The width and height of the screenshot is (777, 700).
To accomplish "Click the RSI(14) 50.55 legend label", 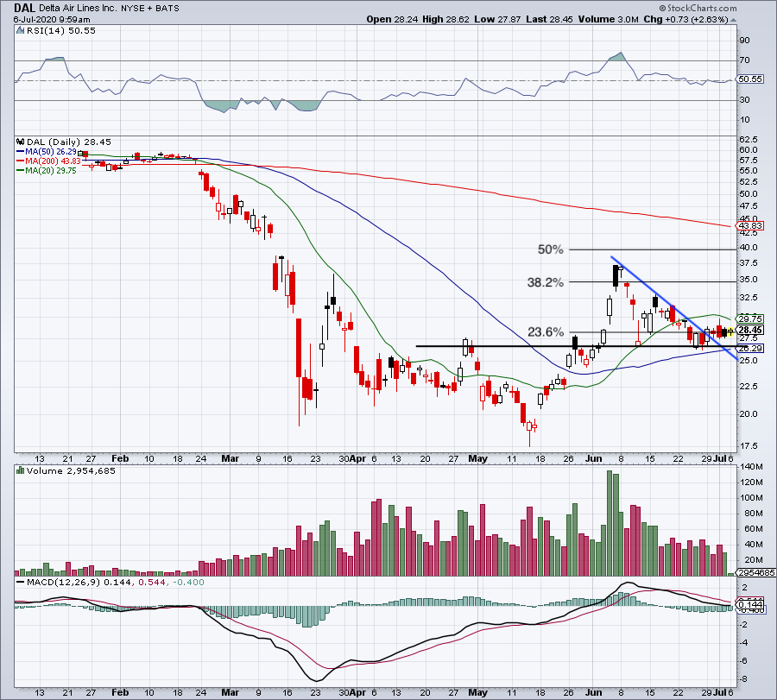I will (60, 31).
